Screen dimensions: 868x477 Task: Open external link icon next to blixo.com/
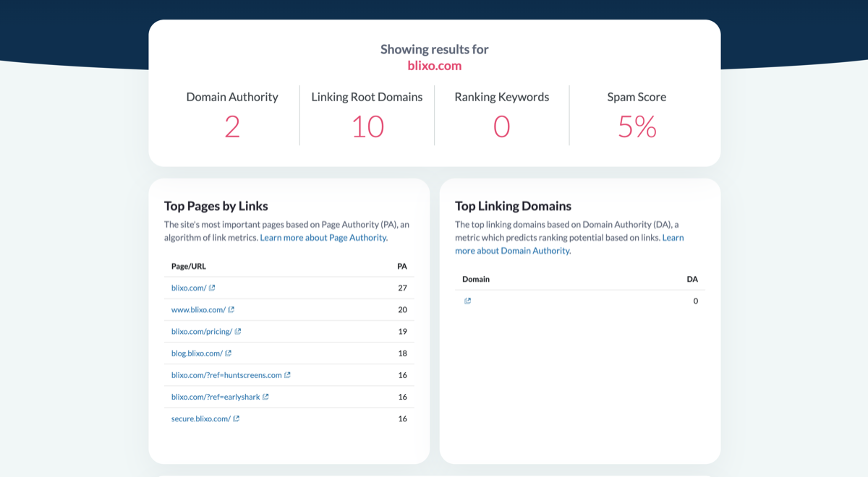pyautogui.click(x=212, y=288)
